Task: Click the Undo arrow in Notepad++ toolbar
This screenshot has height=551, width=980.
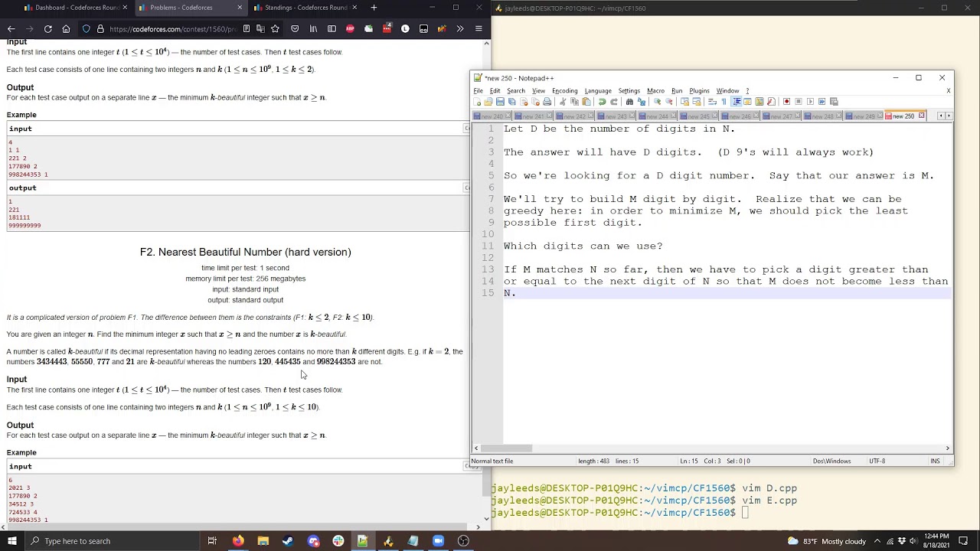Action: click(602, 102)
